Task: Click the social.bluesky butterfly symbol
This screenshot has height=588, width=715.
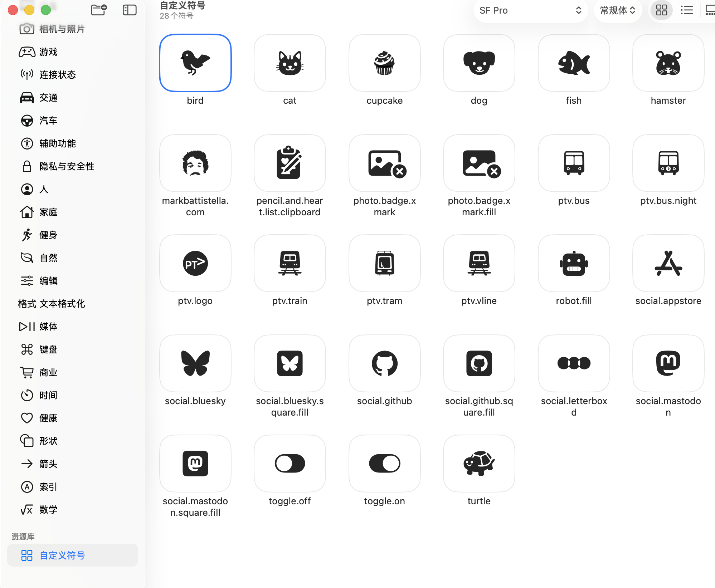Action: pos(195,363)
